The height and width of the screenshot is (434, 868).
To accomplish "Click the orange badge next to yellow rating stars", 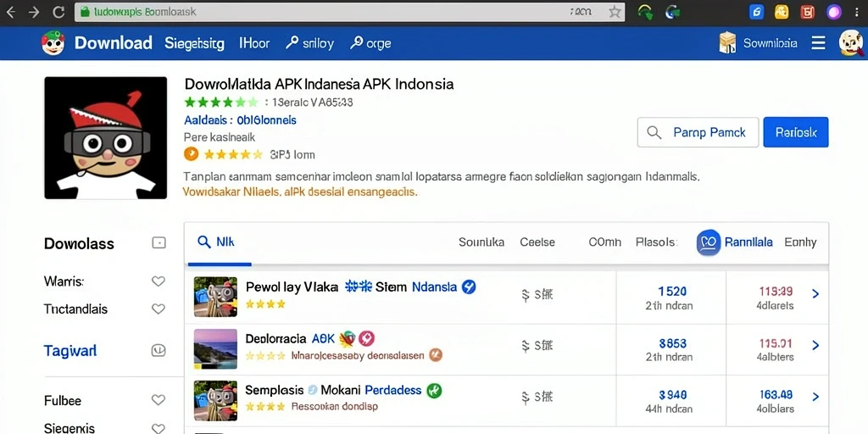I will click(x=191, y=154).
